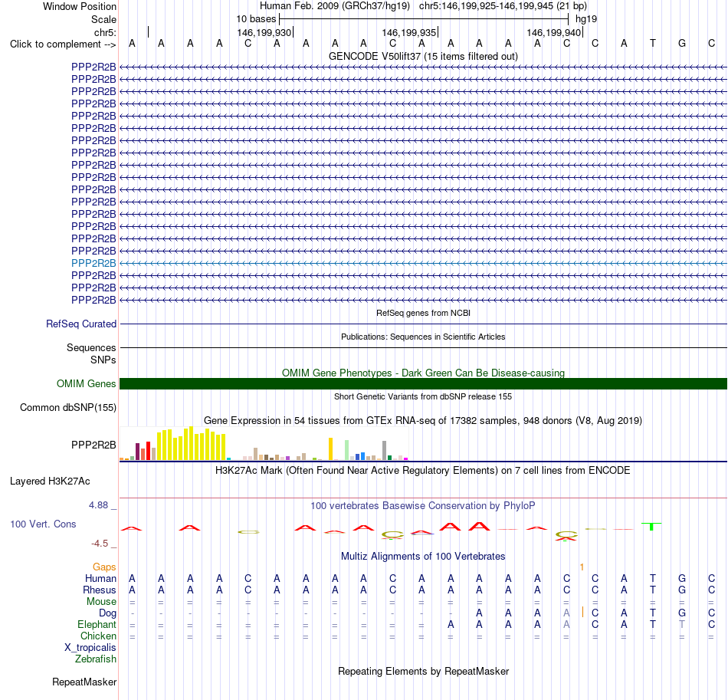
Task: Click PPP2R2B label beside GTEx bar chart
Action: pyautogui.click(x=93, y=445)
